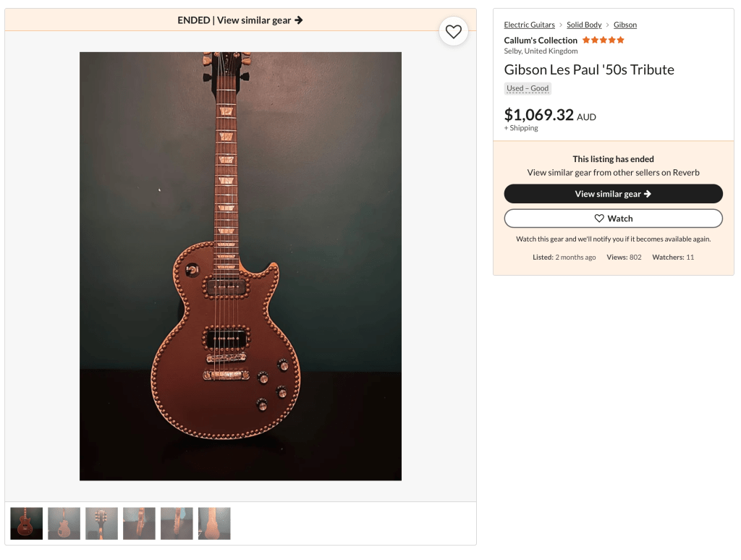This screenshot has width=741, height=560.
Task: Click the five-star seller rating
Action: click(603, 41)
